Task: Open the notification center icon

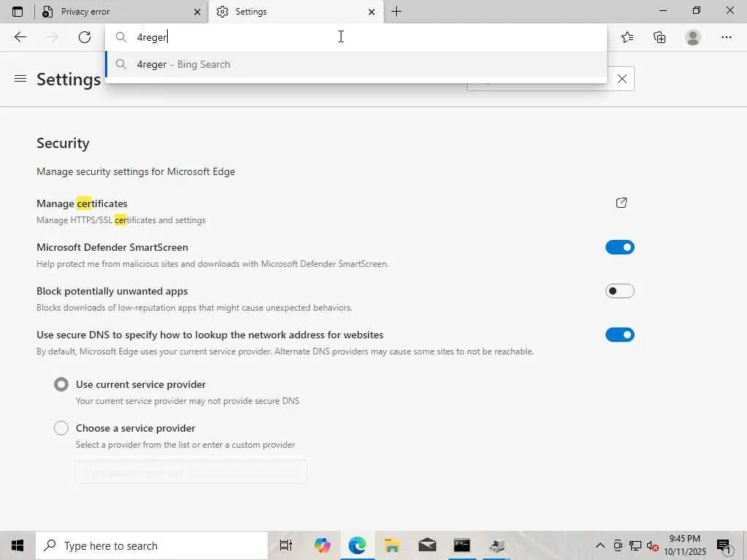Action: coord(723,545)
